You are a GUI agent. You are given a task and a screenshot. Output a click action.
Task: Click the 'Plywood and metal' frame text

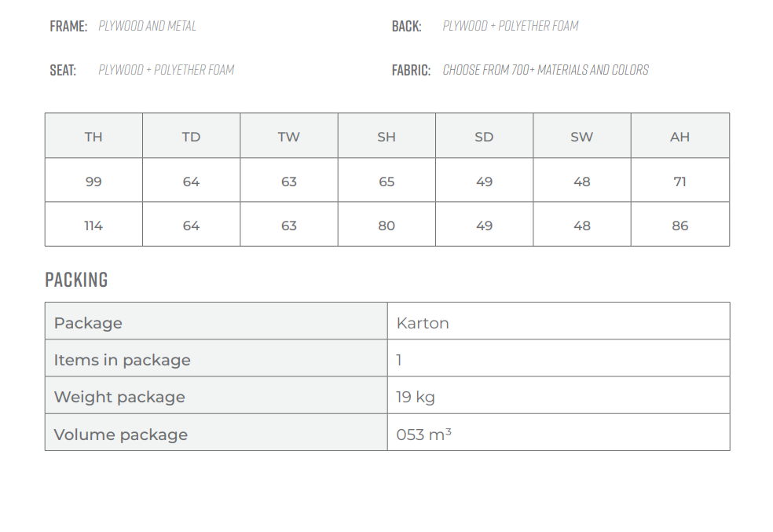pos(147,26)
